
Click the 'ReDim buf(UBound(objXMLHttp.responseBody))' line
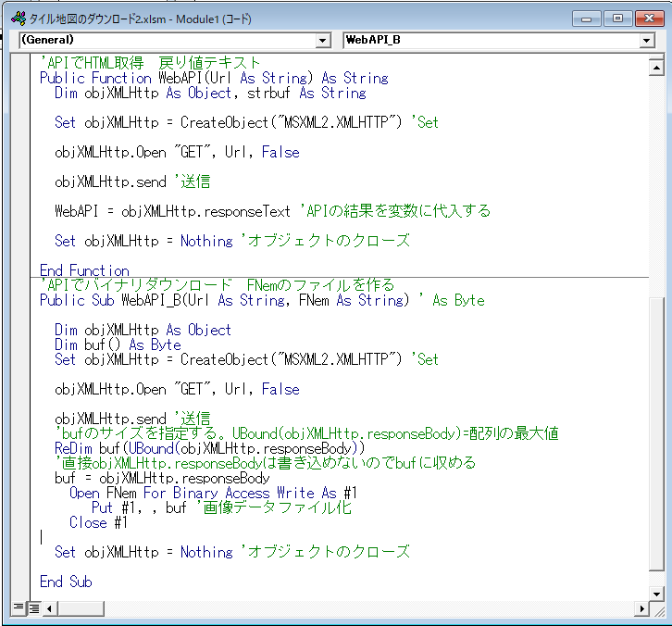tap(209, 448)
